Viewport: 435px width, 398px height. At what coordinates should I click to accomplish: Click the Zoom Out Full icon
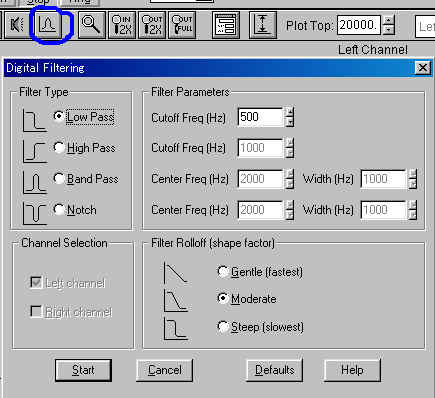182,25
